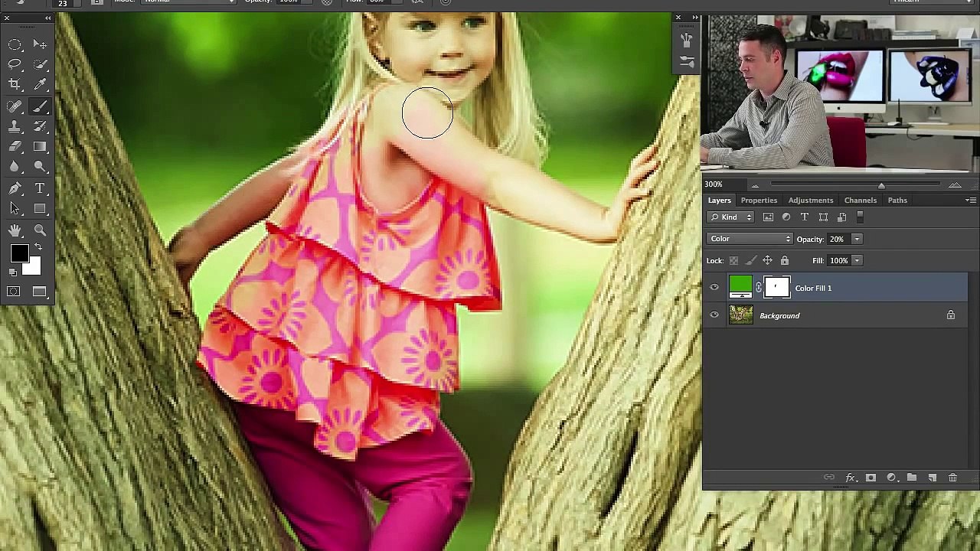
Task: Hide the Color Fill 1 layer
Action: tap(714, 288)
